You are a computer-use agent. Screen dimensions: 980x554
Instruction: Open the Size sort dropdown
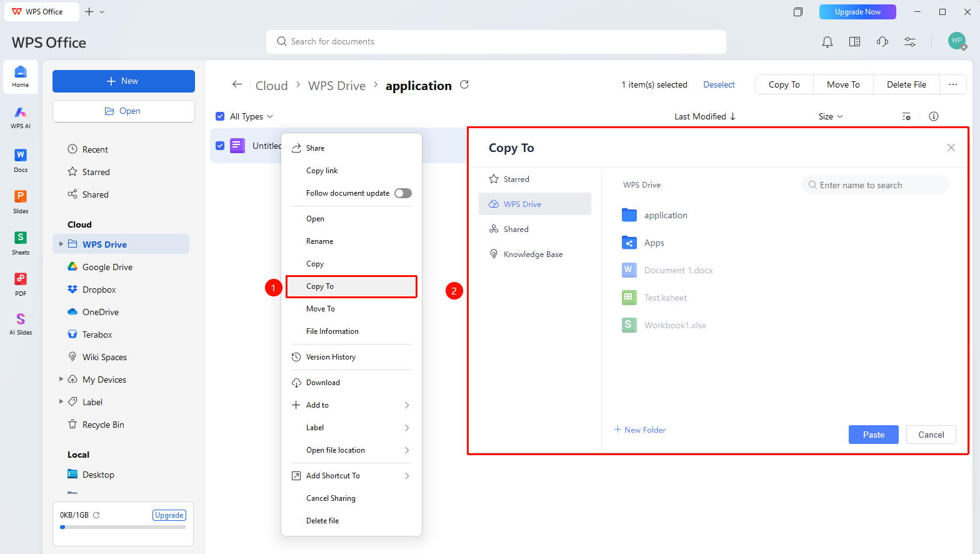click(x=831, y=116)
